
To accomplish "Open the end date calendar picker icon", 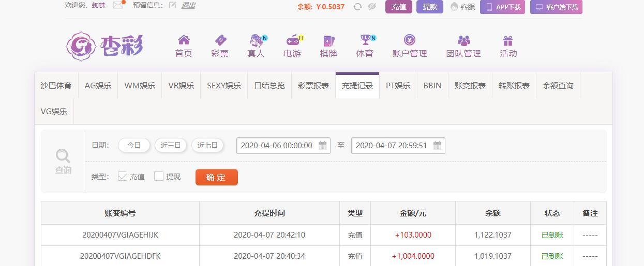I will coord(438,145).
